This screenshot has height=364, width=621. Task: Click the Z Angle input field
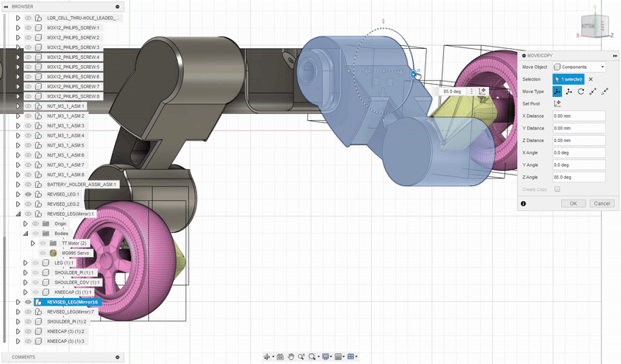click(x=579, y=177)
